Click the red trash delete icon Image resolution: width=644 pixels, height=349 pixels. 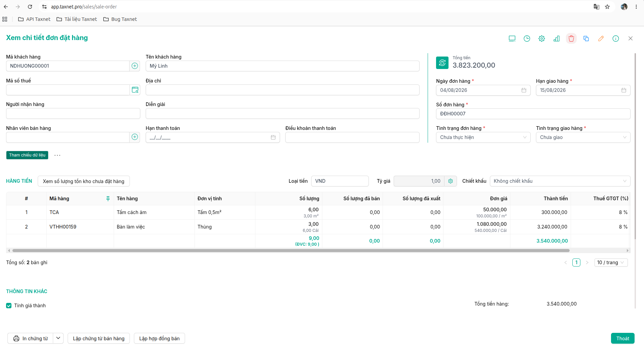tap(571, 39)
